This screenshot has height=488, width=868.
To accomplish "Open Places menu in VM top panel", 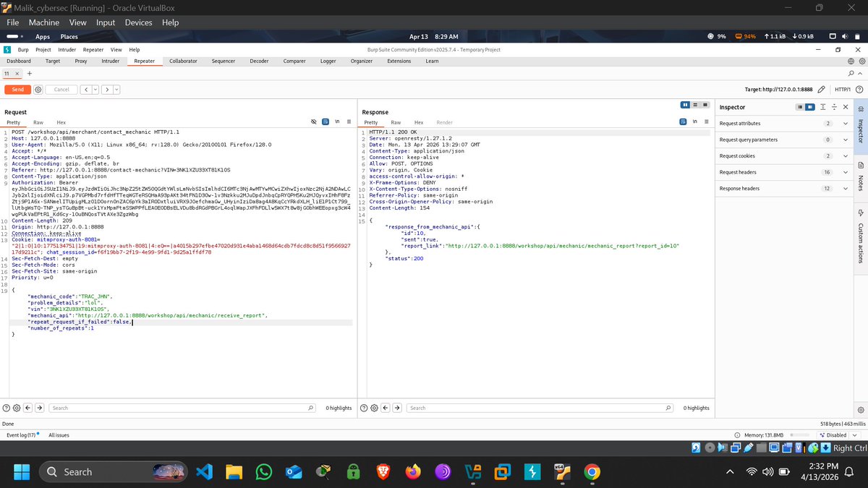I will [69, 36].
